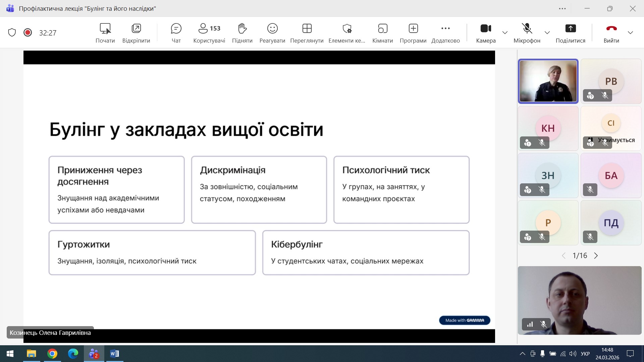The image size is (644, 362).
Task: Open title bar three-dots menu
Action: click(562, 9)
